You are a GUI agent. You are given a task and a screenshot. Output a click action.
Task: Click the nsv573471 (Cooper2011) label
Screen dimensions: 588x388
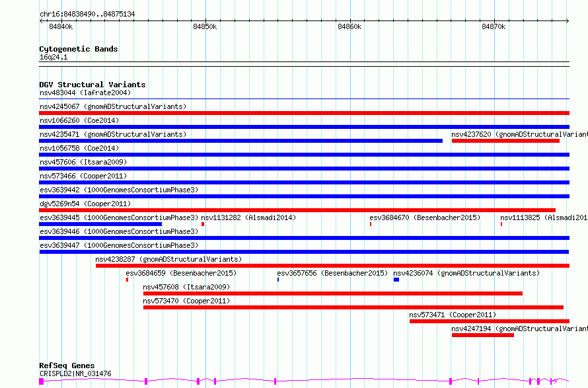pyautogui.click(x=453, y=315)
